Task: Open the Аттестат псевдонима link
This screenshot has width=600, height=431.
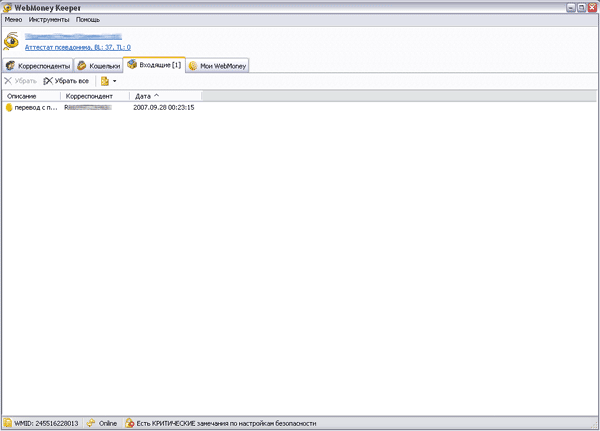Action: pyautogui.click(x=78, y=47)
